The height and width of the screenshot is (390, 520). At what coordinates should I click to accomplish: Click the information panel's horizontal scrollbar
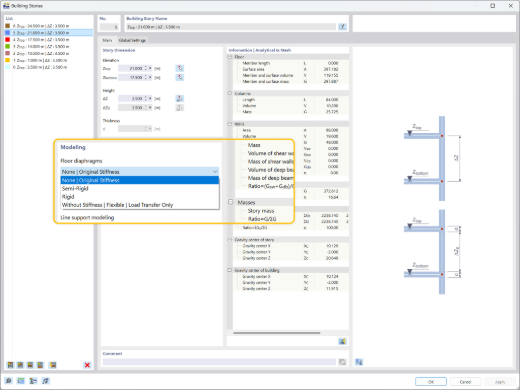(x=277, y=333)
